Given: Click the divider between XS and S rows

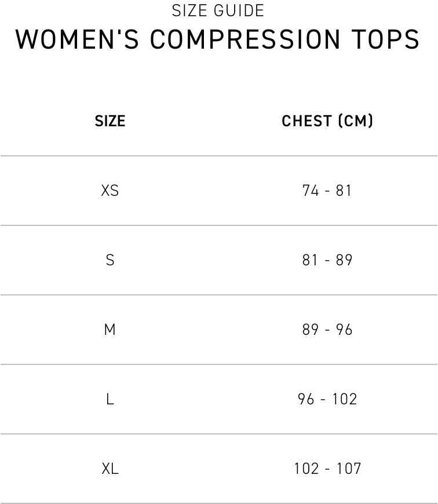Looking at the screenshot, I should click(x=219, y=225).
